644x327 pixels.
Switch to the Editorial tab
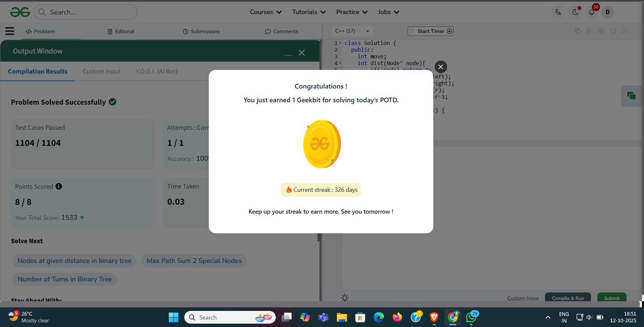121,31
